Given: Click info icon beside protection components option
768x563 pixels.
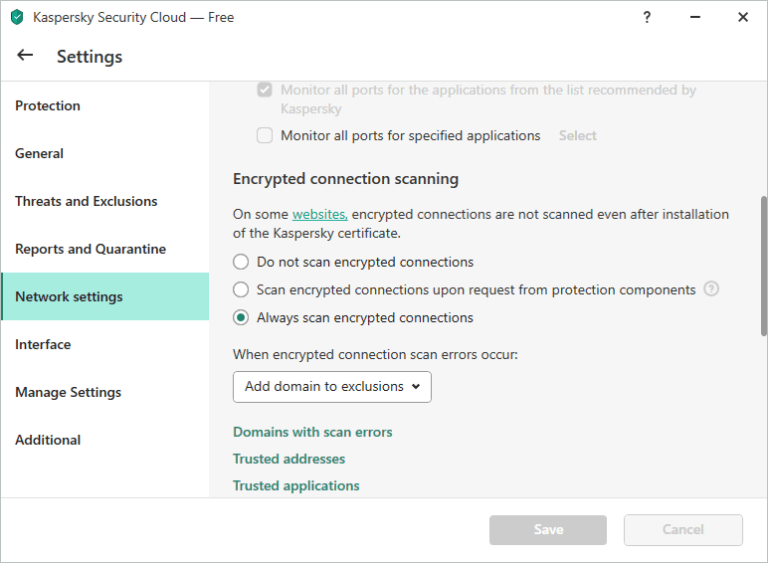Looking at the screenshot, I should (x=711, y=289).
